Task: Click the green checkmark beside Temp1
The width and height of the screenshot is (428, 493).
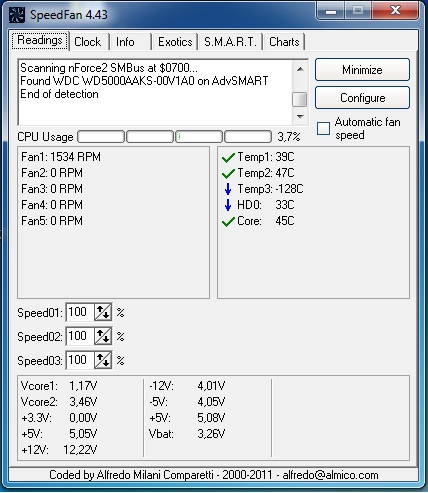Action: (228, 157)
